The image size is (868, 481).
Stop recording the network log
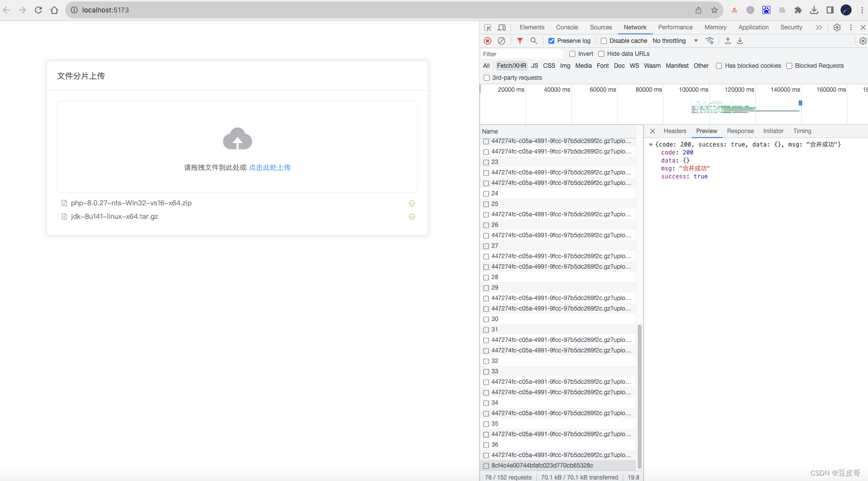pos(488,41)
